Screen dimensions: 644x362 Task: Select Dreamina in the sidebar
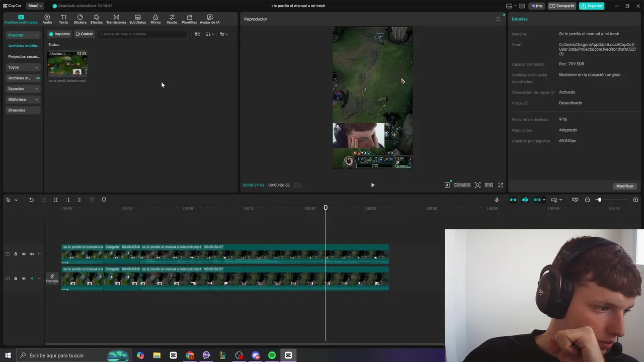[23, 111]
